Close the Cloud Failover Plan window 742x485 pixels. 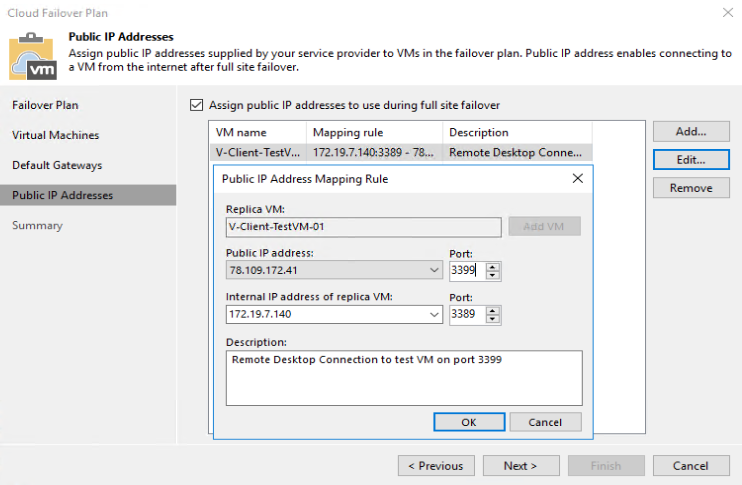tap(728, 12)
